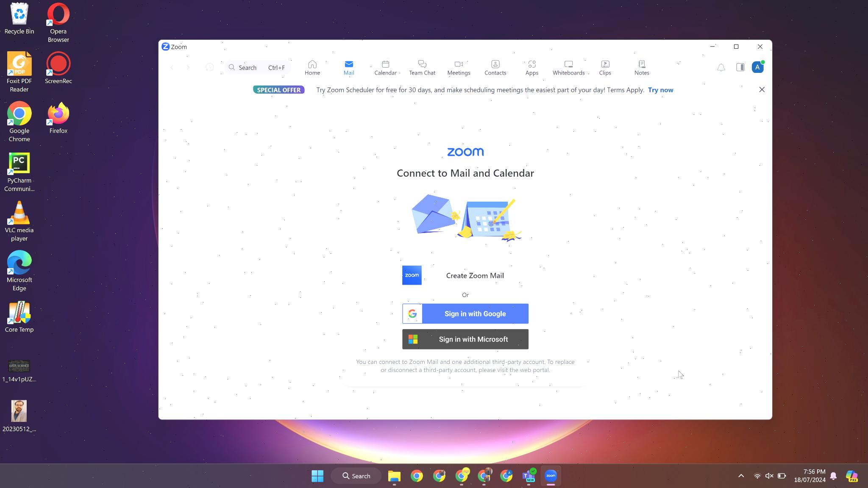Click the back navigation arrow
The height and width of the screenshot is (488, 868).
coord(172,67)
